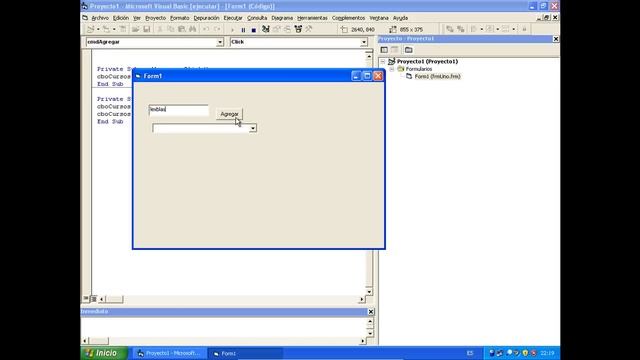Close the Inmediato window panel

click(x=371, y=312)
